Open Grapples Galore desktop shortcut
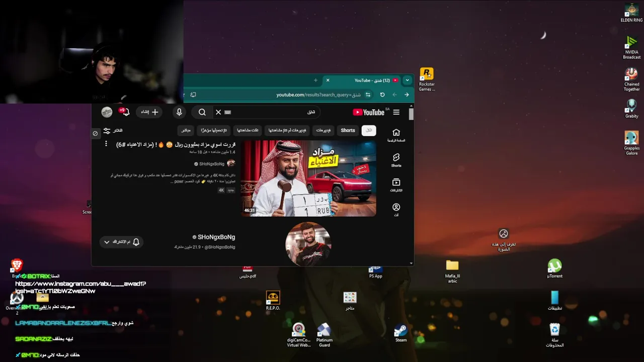This screenshot has width=644, height=362. click(x=631, y=143)
